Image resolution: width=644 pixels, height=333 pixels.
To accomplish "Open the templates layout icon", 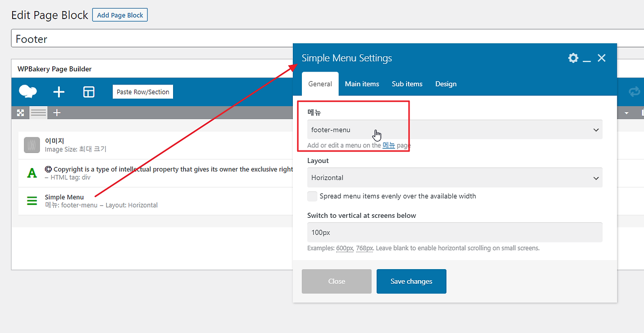I will (x=89, y=92).
